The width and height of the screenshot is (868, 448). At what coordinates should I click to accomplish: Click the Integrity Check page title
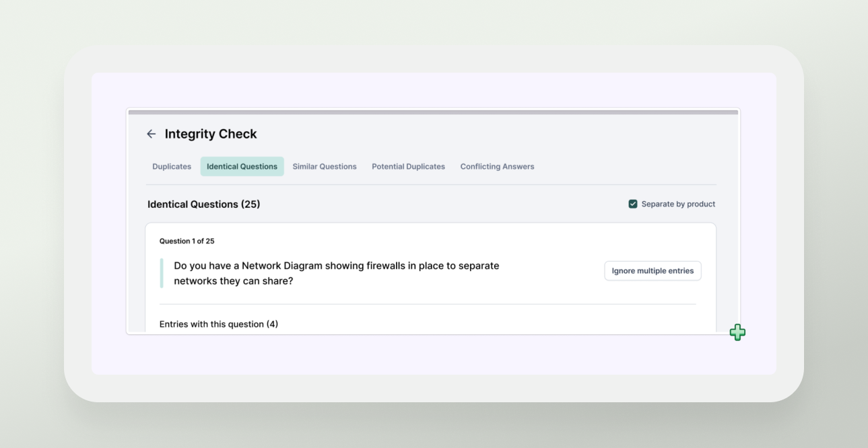211,134
